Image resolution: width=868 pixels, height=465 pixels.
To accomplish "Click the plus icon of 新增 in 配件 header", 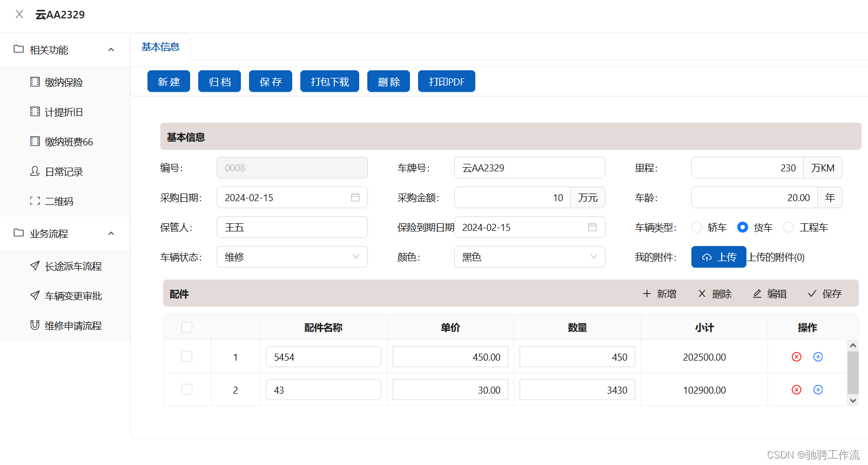I will coord(647,294).
